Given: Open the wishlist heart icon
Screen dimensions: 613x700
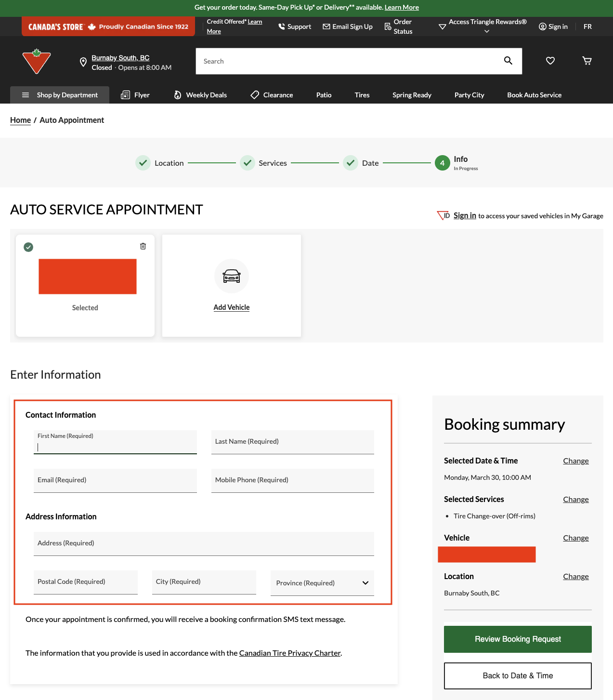Looking at the screenshot, I should [x=550, y=61].
